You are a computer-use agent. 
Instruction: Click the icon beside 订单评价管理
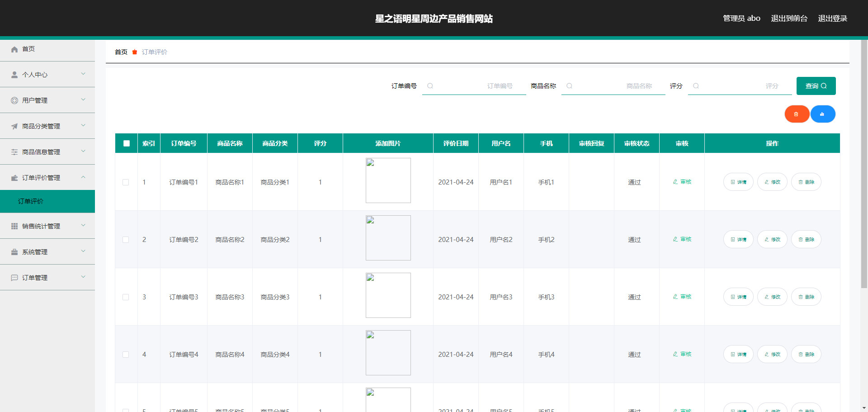tap(14, 178)
